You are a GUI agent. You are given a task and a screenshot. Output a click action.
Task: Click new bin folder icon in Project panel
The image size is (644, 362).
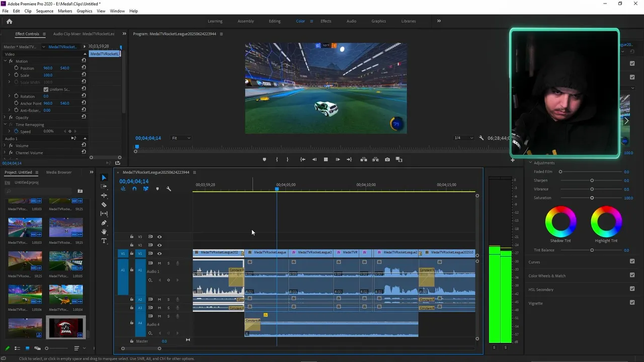[79, 191]
